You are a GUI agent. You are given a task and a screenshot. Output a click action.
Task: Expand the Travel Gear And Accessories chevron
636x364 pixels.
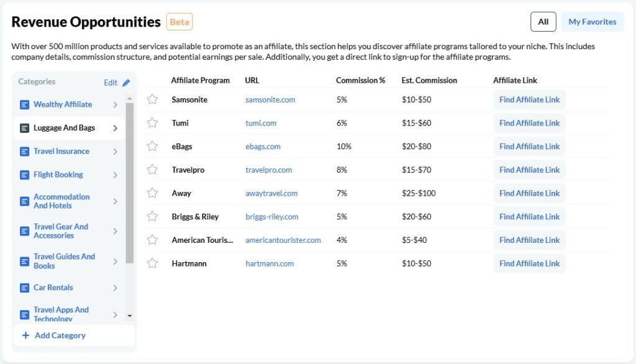click(115, 231)
